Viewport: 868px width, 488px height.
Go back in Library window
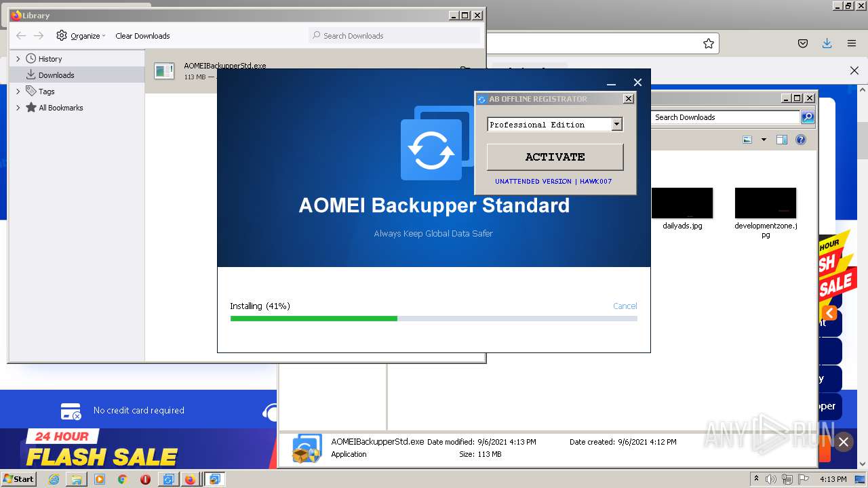[x=21, y=36]
